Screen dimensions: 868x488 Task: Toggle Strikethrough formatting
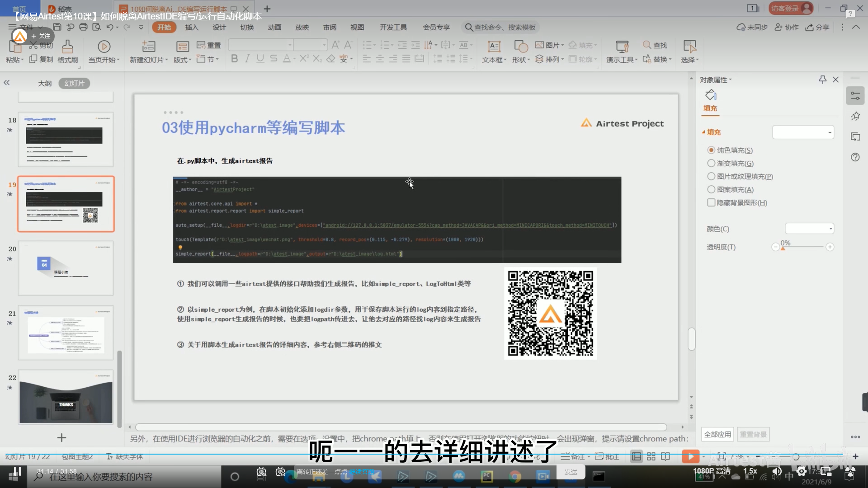pos(274,59)
